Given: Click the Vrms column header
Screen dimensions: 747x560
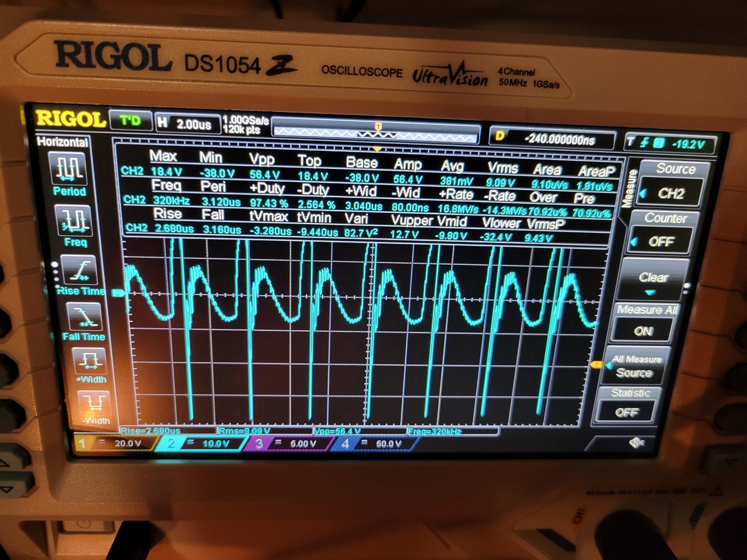Looking at the screenshot, I should point(502,168).
